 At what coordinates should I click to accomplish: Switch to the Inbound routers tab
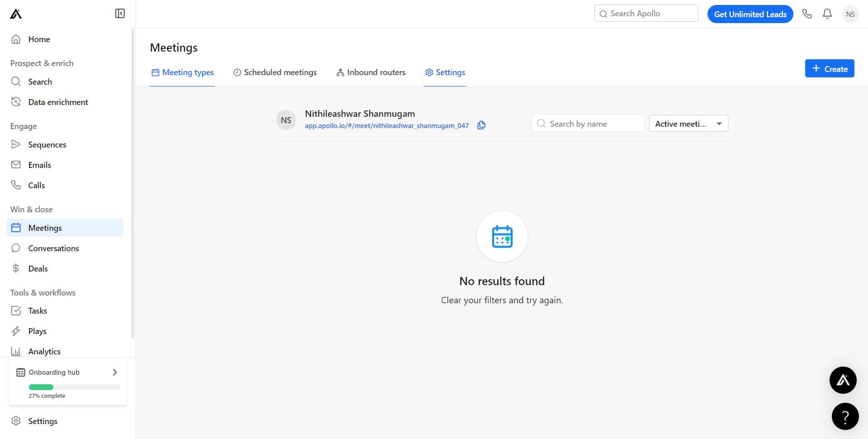coord(371,72)
